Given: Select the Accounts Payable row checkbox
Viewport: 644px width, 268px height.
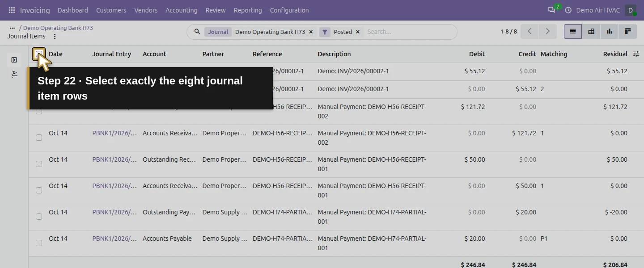Looking at the screenshot, I should click(x=39, y=243).
